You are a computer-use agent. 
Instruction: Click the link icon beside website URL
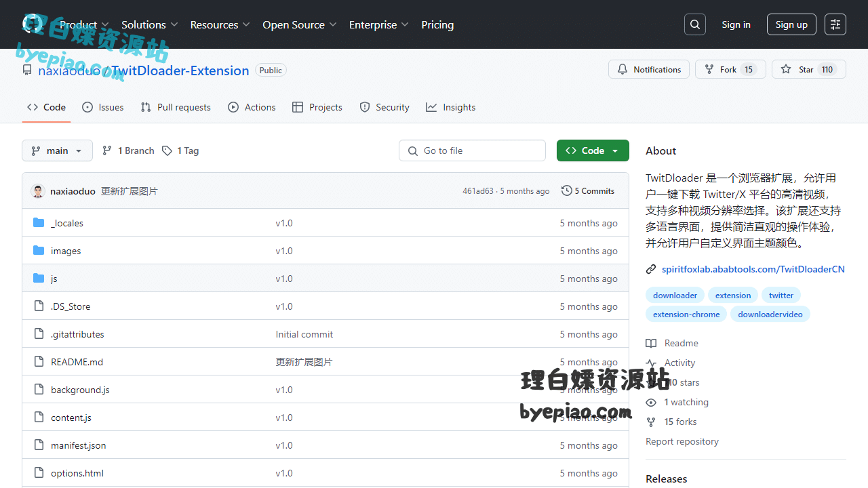pyautogui.click(x=651, y=269)
